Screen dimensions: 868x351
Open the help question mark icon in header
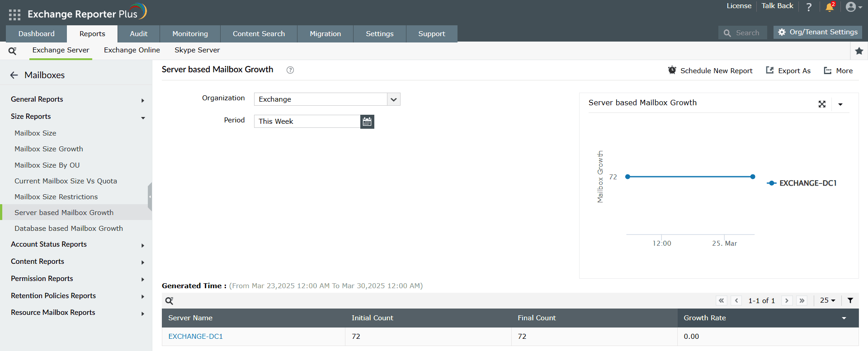809,7
